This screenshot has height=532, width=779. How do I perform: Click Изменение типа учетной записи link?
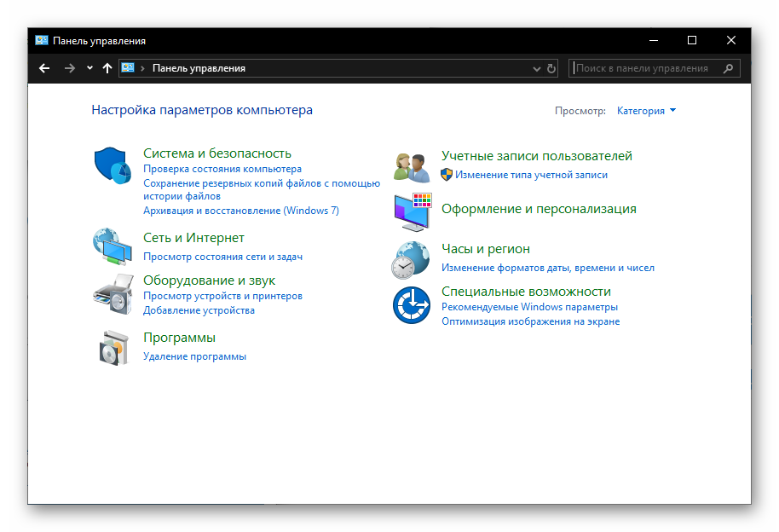click(x=531, y=175)
